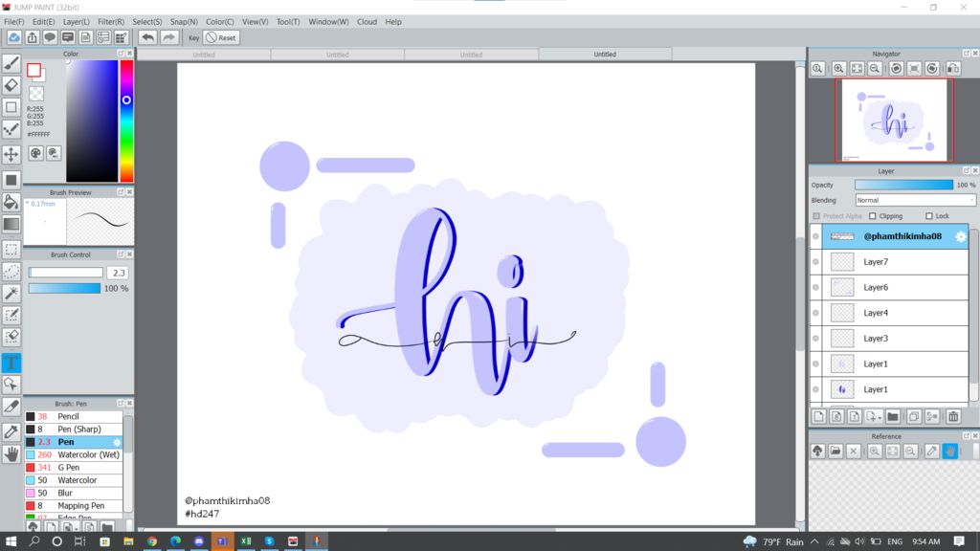Toggle the Protect Alpha checkbox
Image resolution: width=980 pixels, height=551 pixels.
coord(816,216)
